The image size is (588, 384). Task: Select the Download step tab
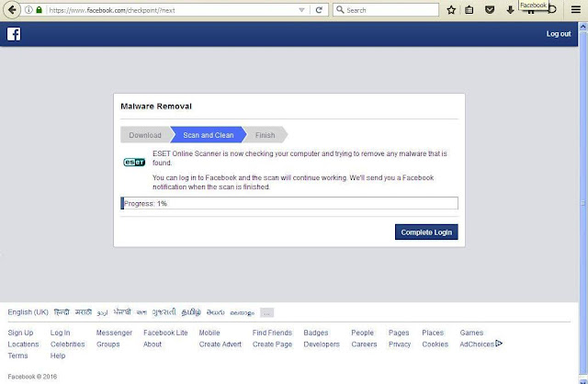pyautogui.click(x=145, y=135)
